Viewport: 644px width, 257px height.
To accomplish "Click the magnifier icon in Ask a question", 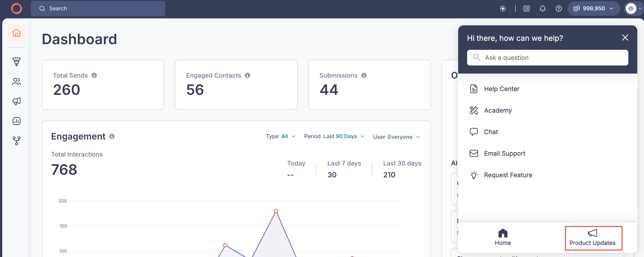I will click(477, 58).
